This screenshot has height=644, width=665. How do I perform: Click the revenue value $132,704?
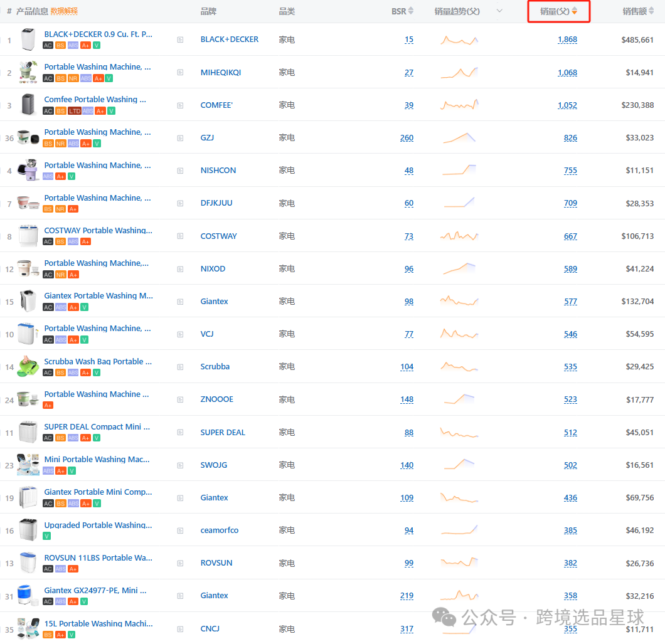pos(637,302)
